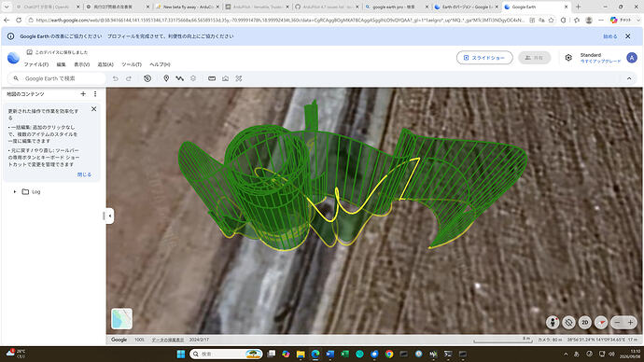Show hidden tray icons chevron

566,354
